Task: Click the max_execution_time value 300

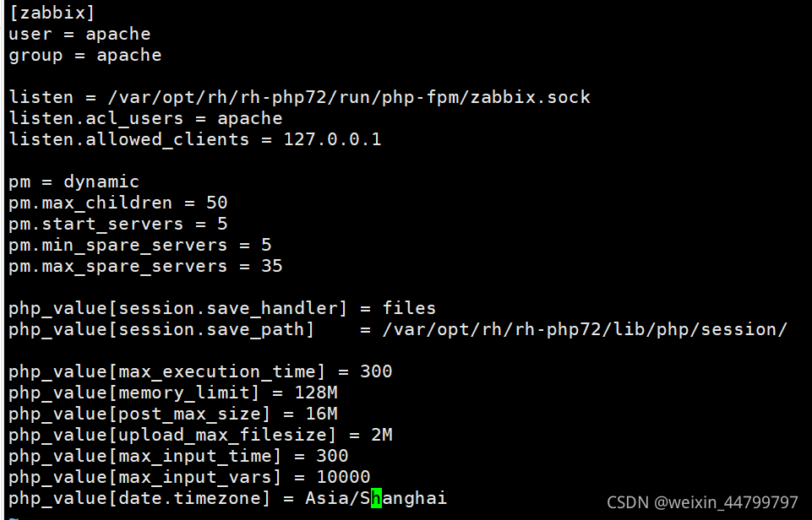Action: [376, 371]
